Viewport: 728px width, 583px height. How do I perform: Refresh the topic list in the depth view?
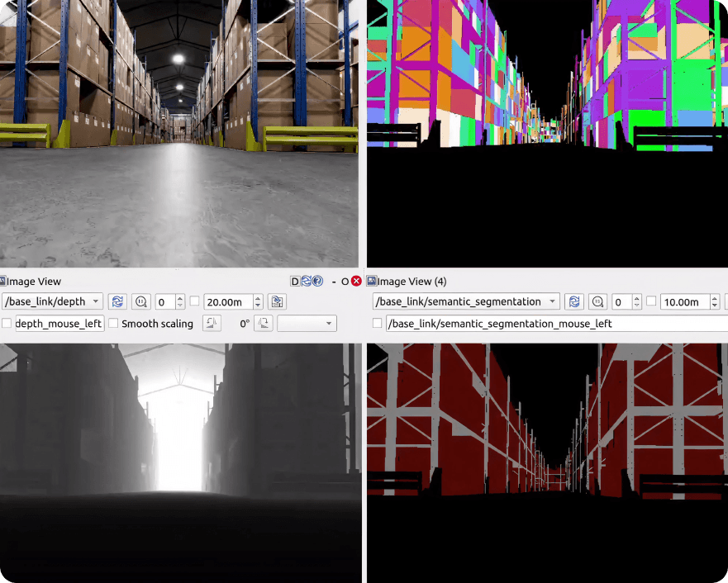pos(117,301)
